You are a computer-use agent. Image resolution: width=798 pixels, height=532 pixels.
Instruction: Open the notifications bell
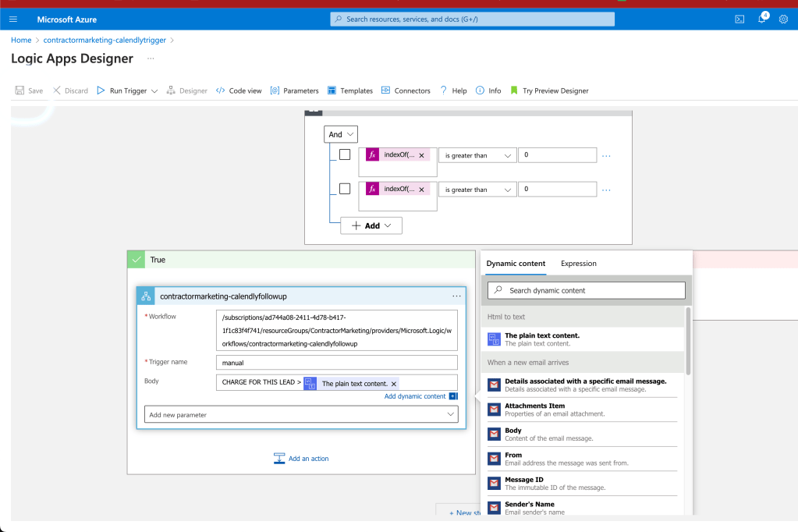(x=762, y=19)
